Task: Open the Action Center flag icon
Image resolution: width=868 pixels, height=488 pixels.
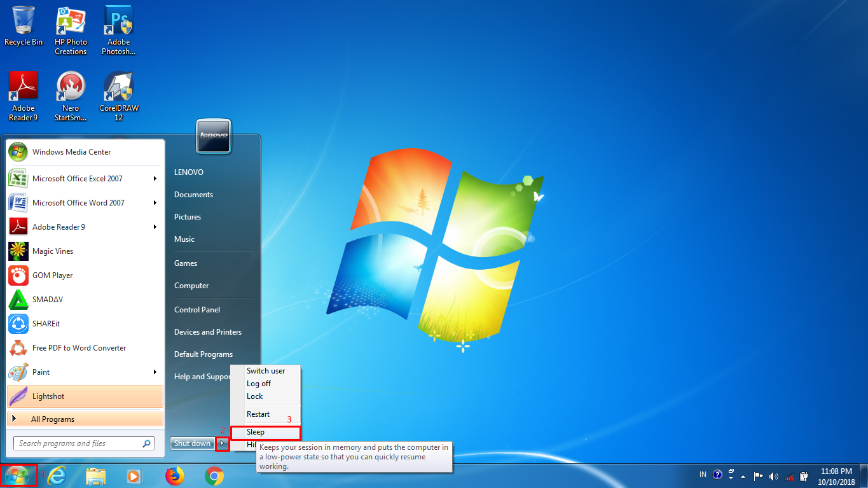Action: click(x=758, y=477)
